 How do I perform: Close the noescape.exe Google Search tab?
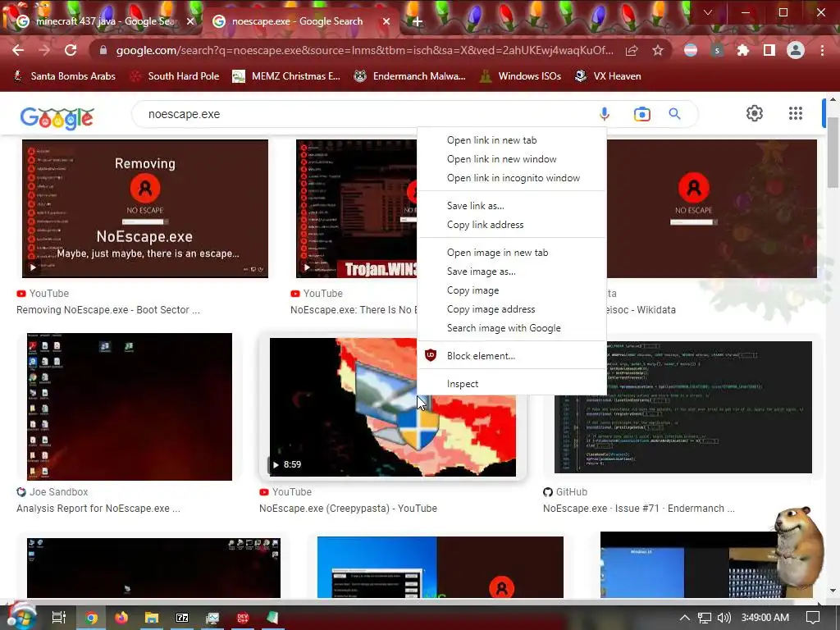(x=386, y=21)
